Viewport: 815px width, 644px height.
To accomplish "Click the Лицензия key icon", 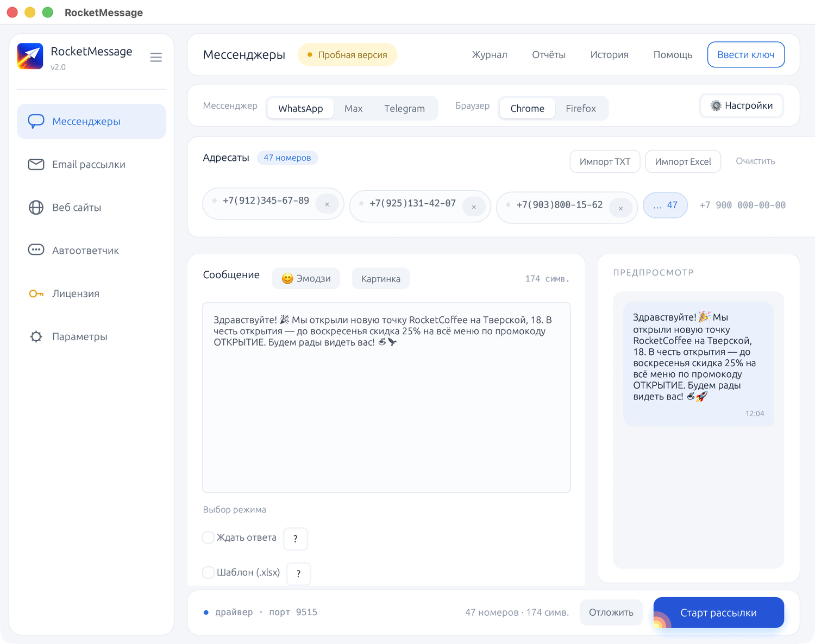I will pyautogui.click(x=36, y=293).
